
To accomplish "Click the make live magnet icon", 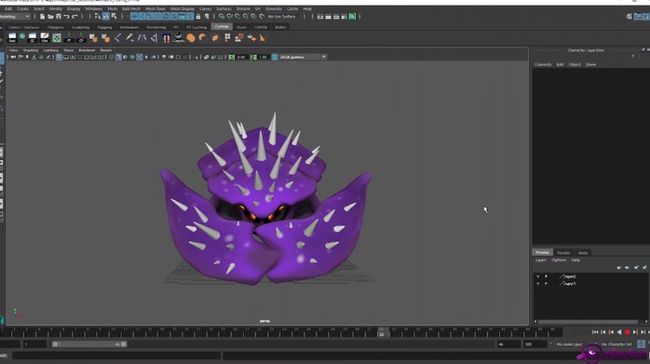I will (x=262, y=17).
